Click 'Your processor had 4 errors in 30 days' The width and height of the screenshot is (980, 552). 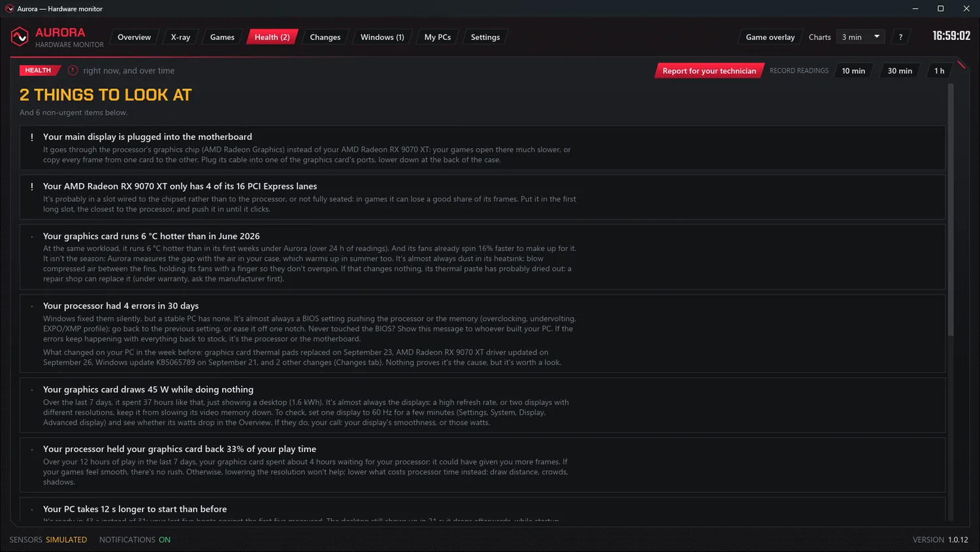click(x=121, y=306)
